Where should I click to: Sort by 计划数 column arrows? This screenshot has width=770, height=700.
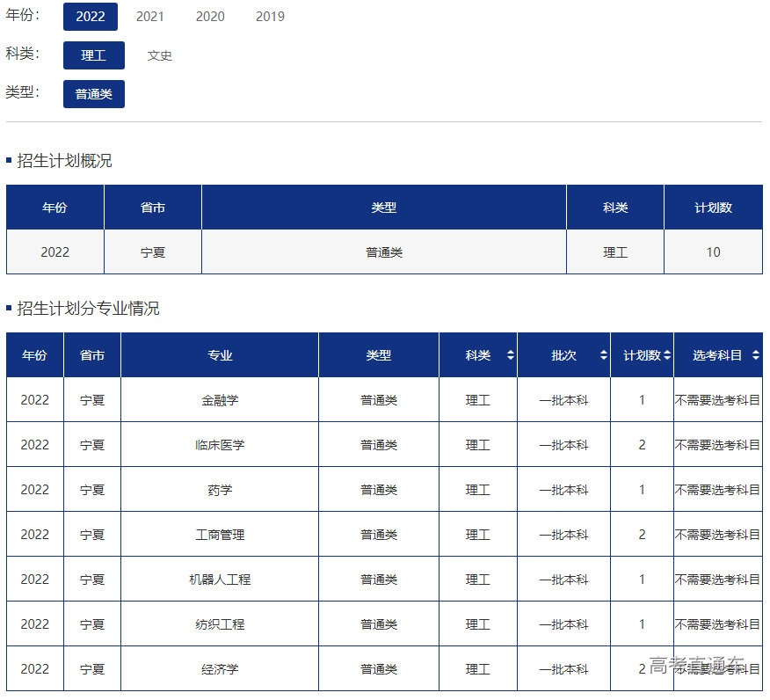tap(667, 355)
